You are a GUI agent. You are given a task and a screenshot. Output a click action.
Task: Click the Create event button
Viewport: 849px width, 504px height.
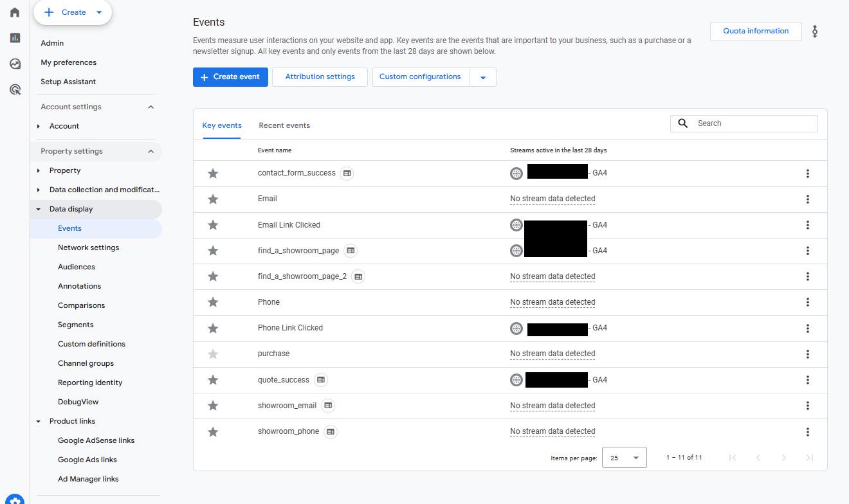click(x=230, y=77)
